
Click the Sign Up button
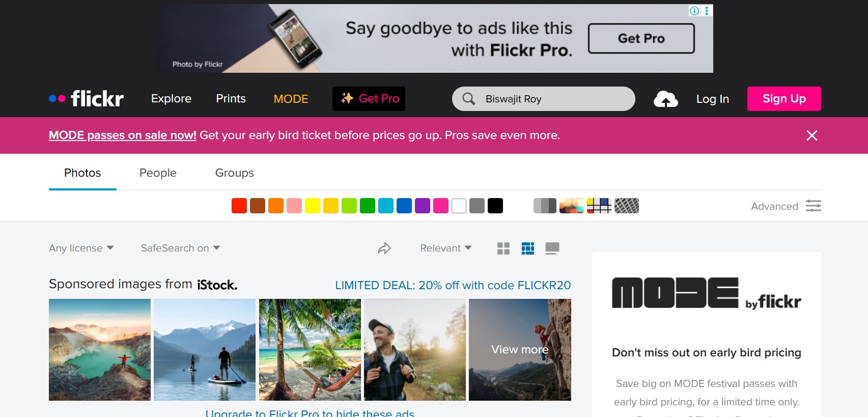click(x=783, y=99)
